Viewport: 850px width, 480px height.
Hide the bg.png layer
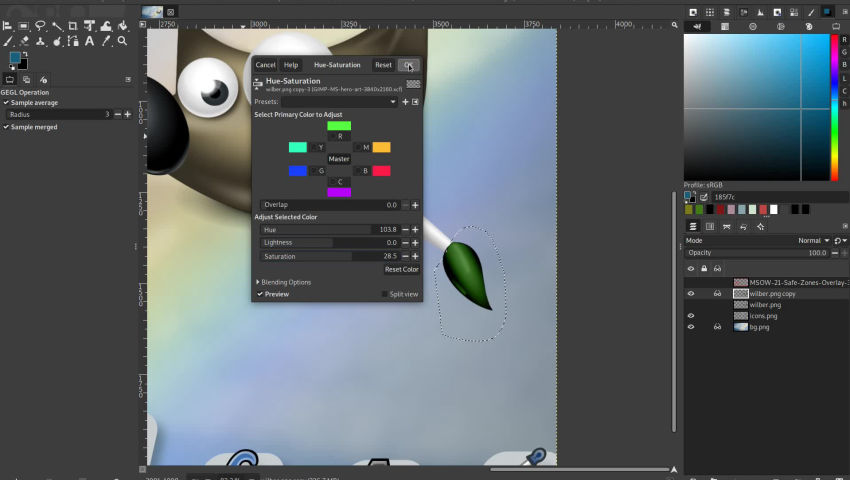691,327
